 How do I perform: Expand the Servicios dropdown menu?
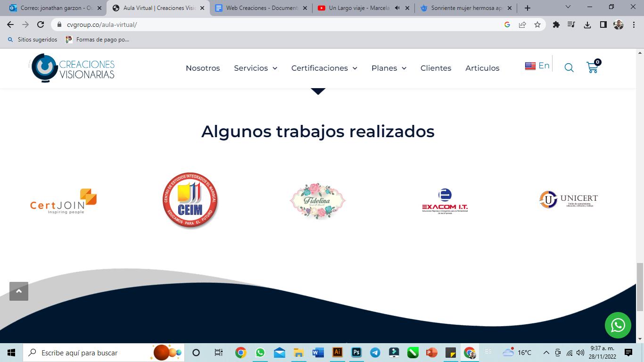click(256, 68)
